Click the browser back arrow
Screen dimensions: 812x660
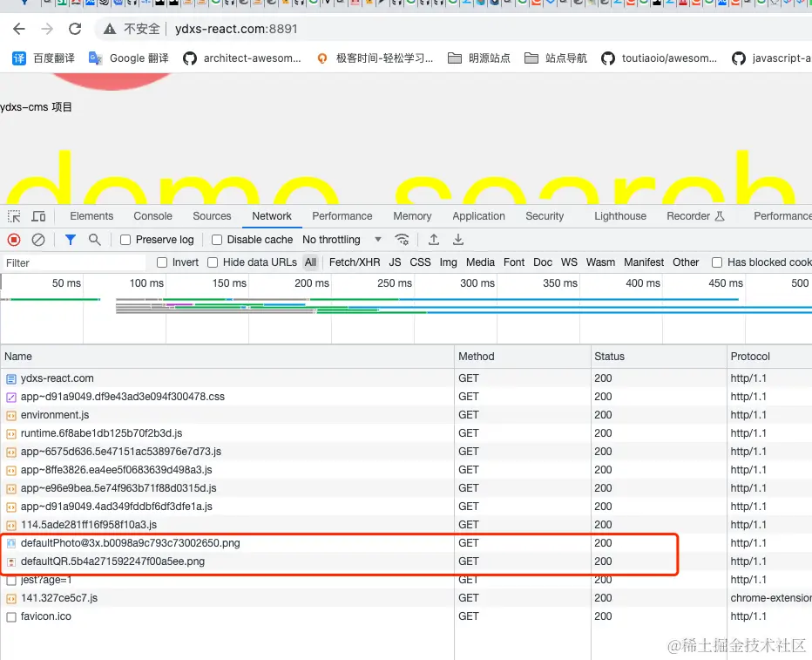click(x=19, y=29)
